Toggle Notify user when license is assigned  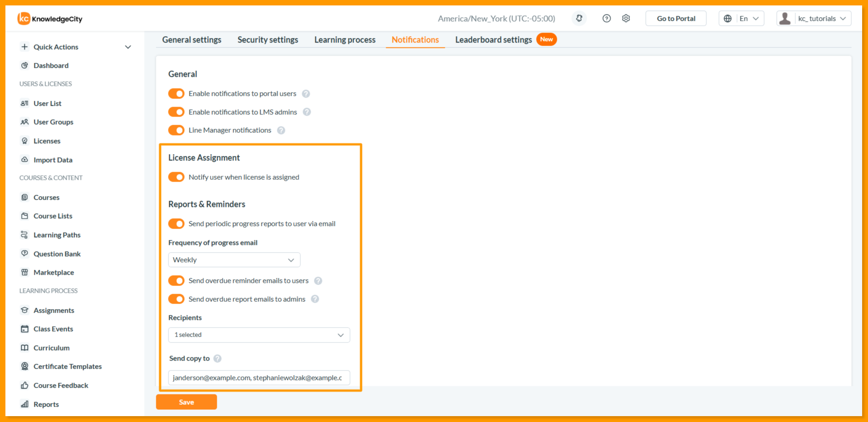177,177
